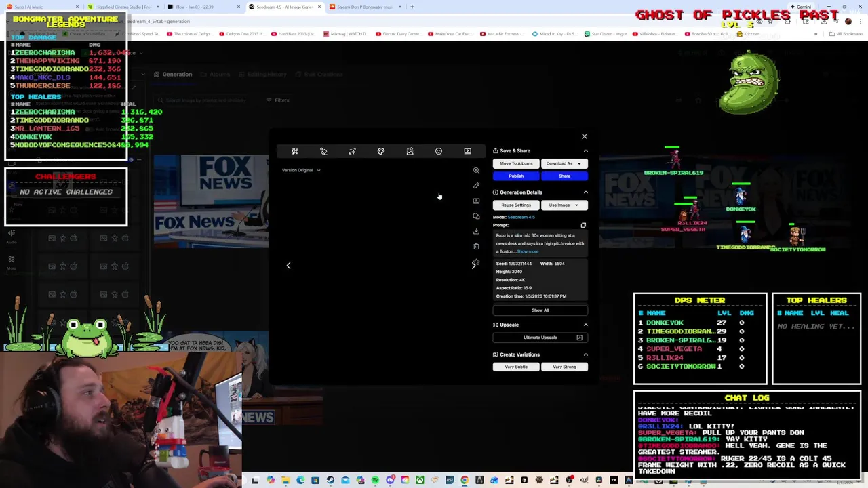Open Discord from the taskbar
Viewport: 868px width, 488px height.
[x=390, y=481]
